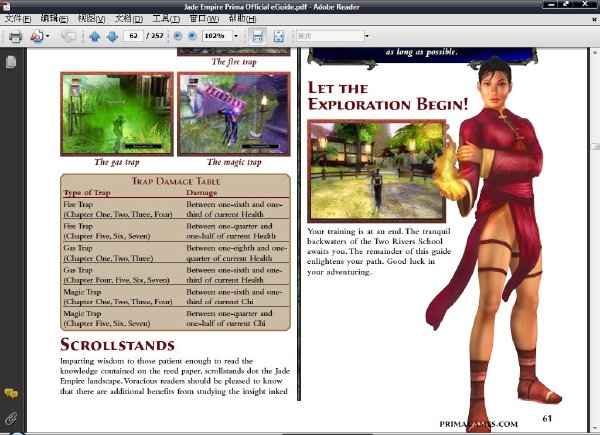Click 'Magic Trap (Chapter Five, Six, Seven)' row
Screen dimensions: 600x435
pyautogui.click(x=176, y=318)
